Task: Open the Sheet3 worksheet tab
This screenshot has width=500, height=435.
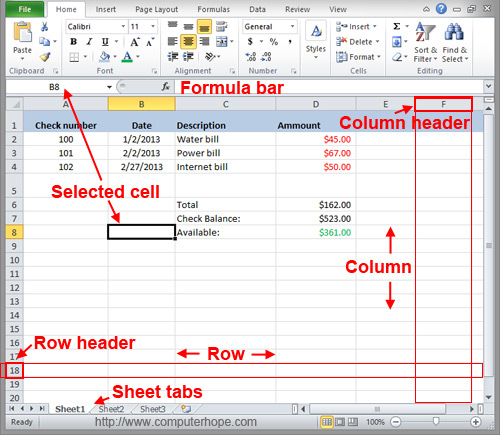Action: click(x=153, y=409)
